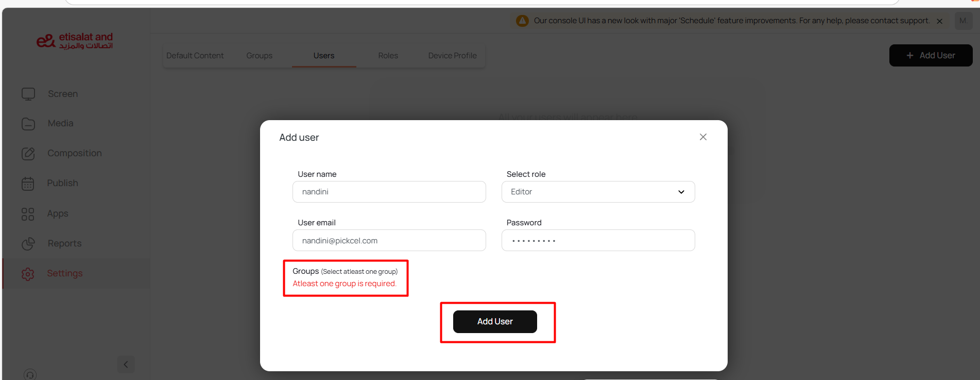Open Media via its folder icon
Screen dimensions: 980x380
tap(28, 124)
